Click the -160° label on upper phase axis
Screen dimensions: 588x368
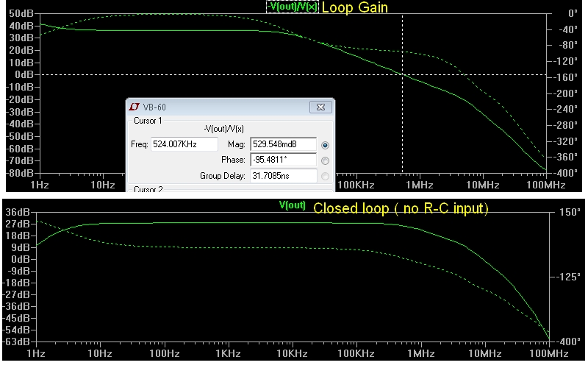tap(566, 77)
